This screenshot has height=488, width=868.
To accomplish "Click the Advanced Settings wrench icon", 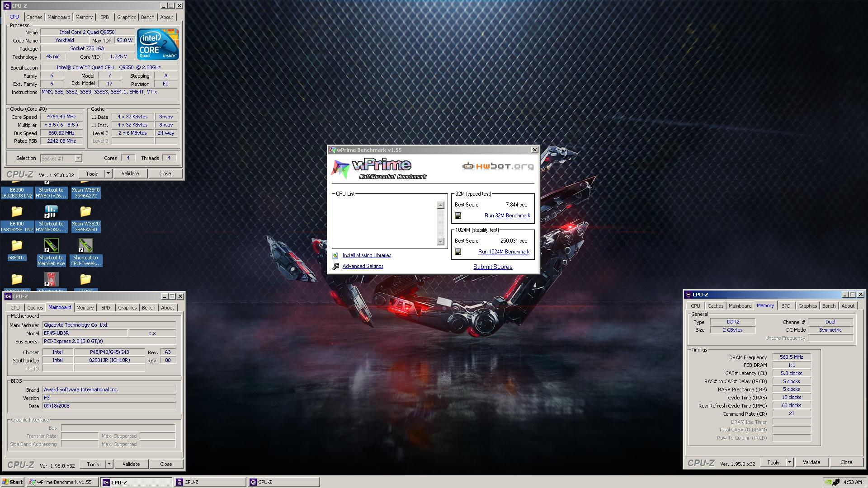I will pyautogui.click(x=335, y=267).
